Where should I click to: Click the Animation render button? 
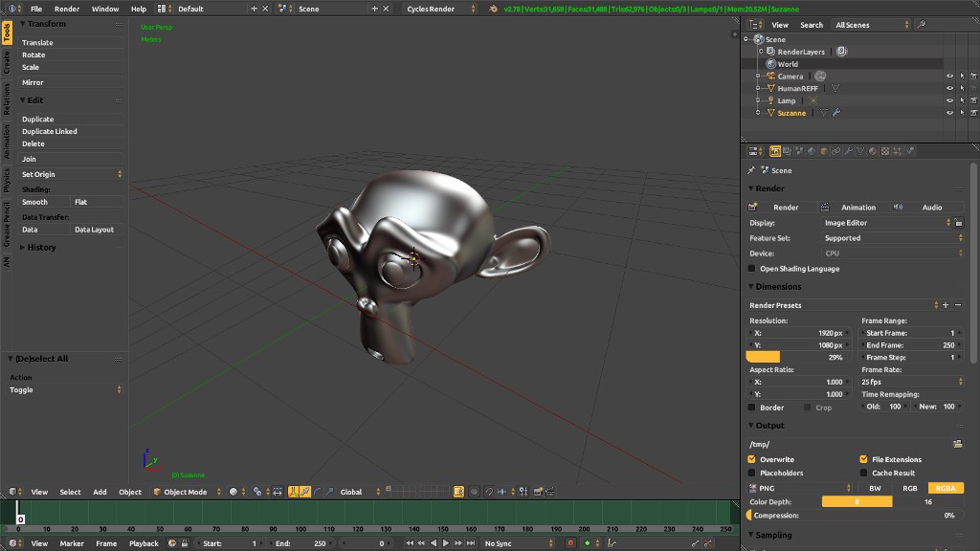tap(858, 207)
